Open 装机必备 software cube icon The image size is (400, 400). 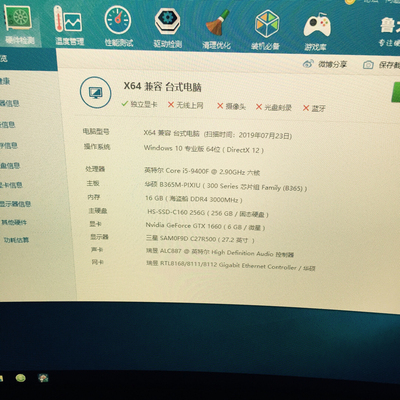[x=265, y=31]
